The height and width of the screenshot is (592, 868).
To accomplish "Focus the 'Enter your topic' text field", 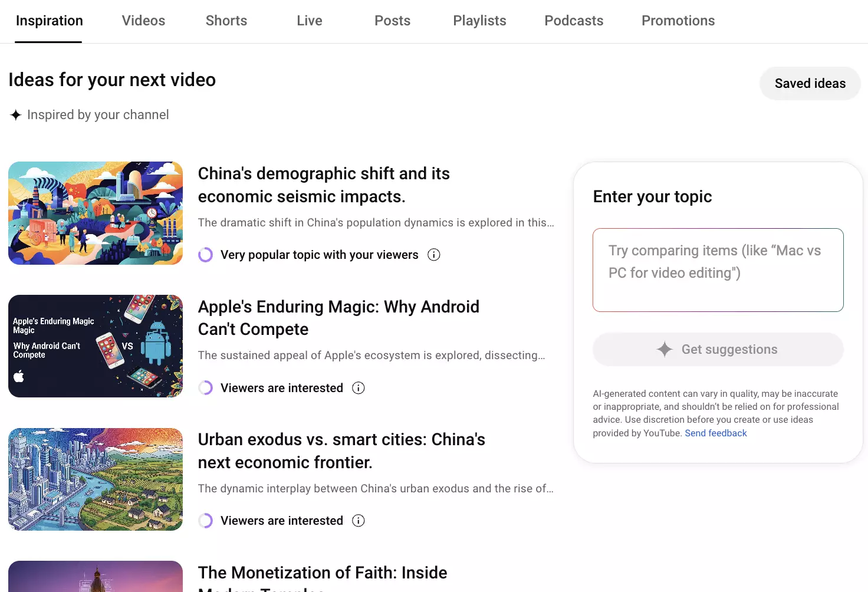I will tap(718, 270).
